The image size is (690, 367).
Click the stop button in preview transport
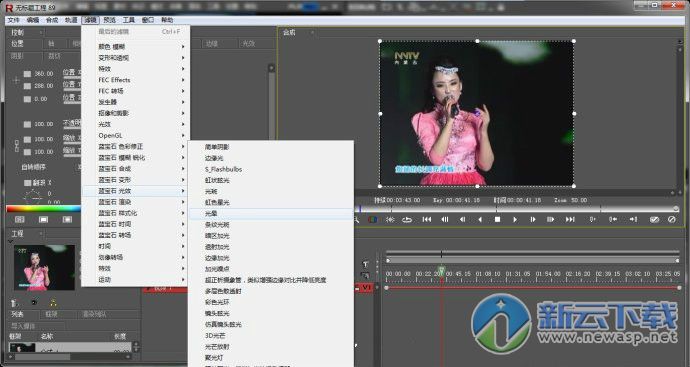pyautogui.click(x=497, y=219)
